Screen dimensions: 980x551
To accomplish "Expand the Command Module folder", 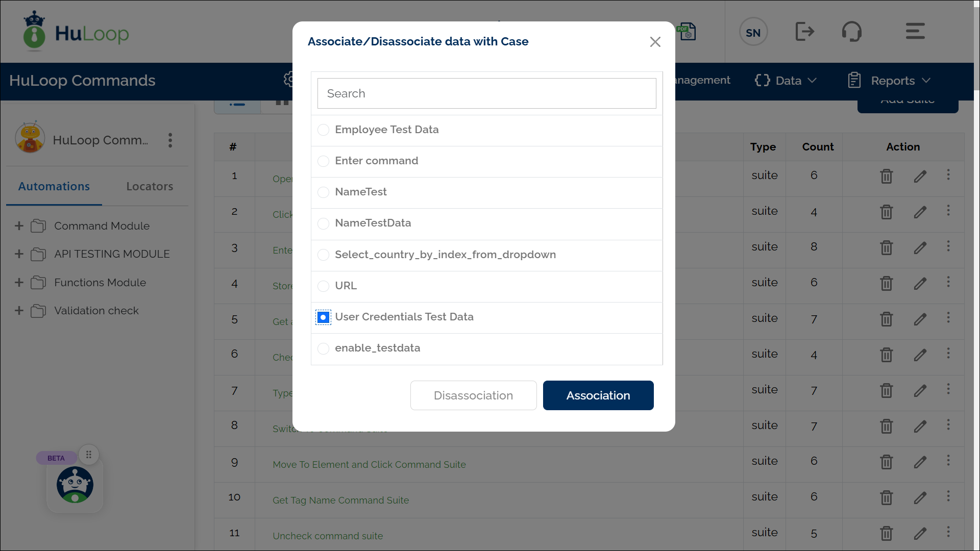I will click(19, 226).
